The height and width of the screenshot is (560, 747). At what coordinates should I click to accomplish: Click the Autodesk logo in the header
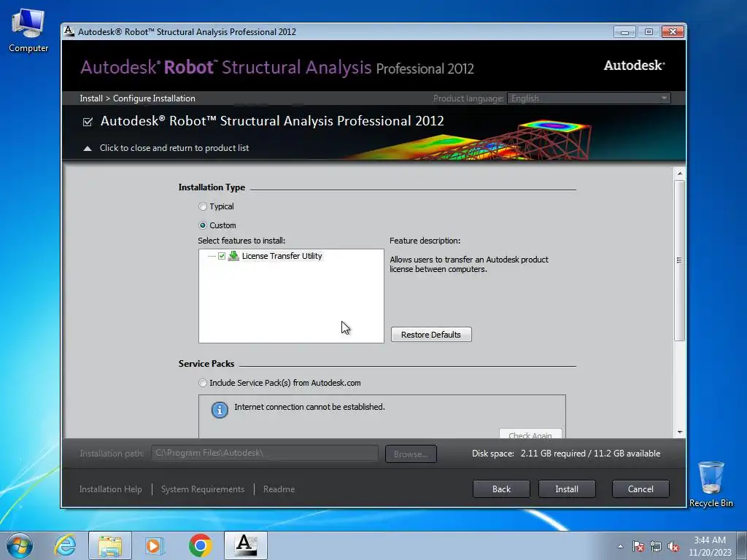pyautogui.click(x=634, y=65)
